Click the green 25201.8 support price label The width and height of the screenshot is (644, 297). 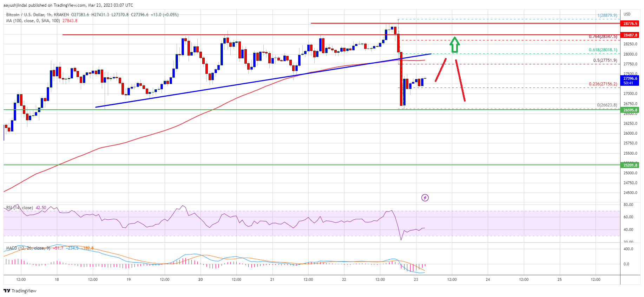click(630, 165)
